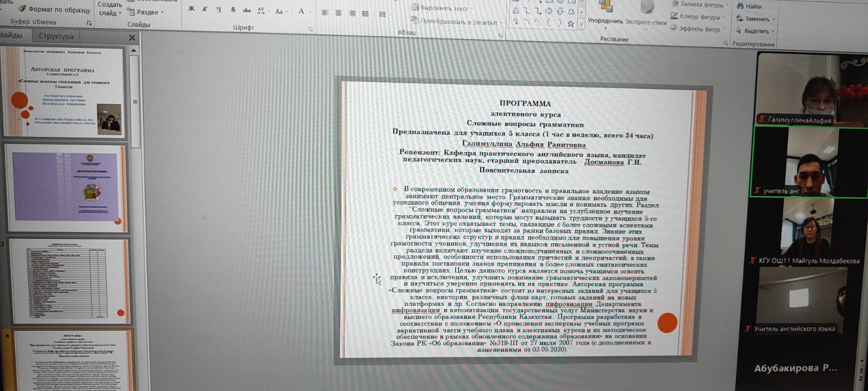Click Find (Найти) binoculars button
Screen dimensions: 868x391
[750, 6]
